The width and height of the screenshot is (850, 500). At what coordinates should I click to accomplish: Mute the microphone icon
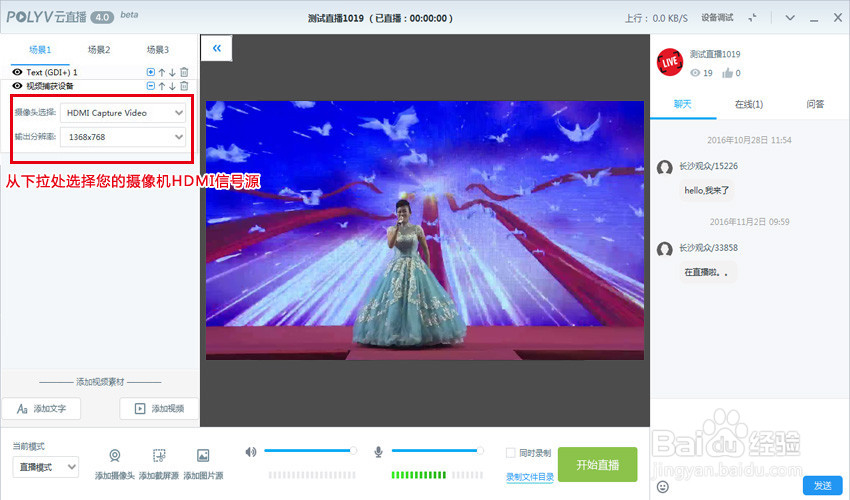378,452
